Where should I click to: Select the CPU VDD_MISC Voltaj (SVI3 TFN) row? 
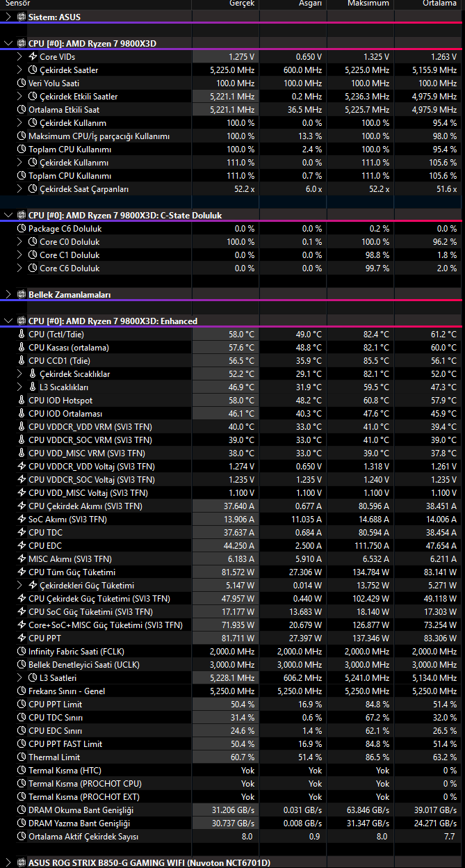tap(231, 493)
